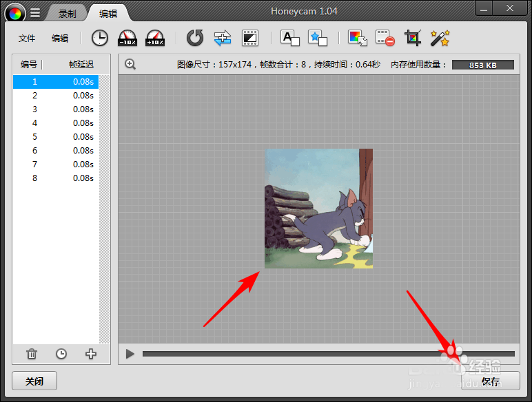Slow down speed by -10% gauge icon
Image resolution: width=532 pixels, height=402 pixels.
tap(127, 38)
